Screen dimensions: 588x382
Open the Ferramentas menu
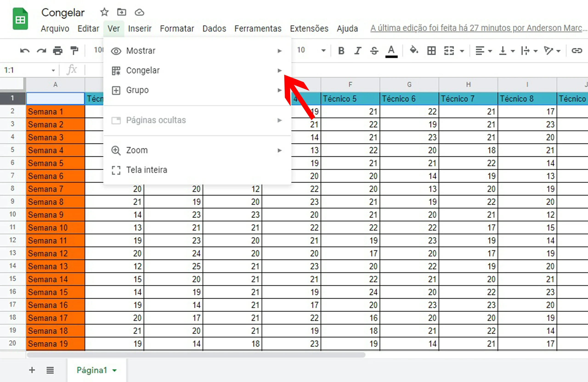click(258, 29)
